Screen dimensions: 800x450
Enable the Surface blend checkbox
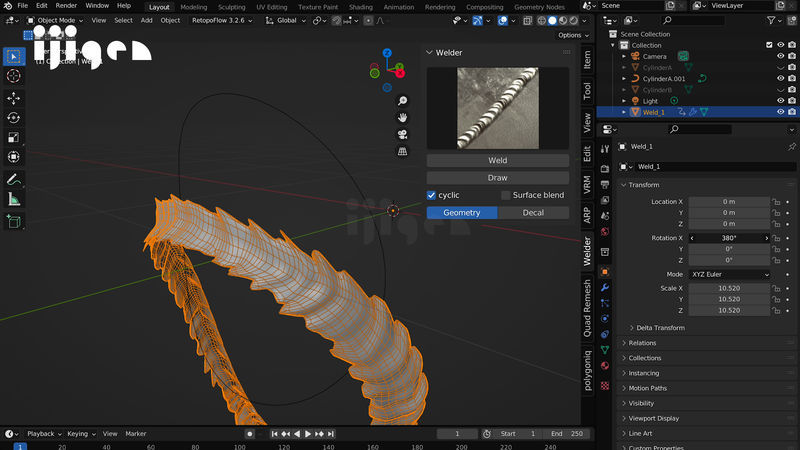506,195
